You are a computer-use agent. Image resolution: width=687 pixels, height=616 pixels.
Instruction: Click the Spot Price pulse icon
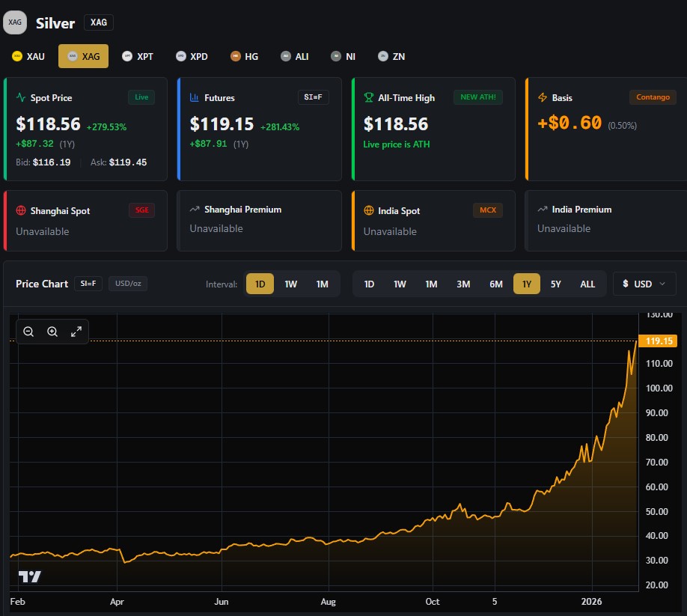(21, 97)
